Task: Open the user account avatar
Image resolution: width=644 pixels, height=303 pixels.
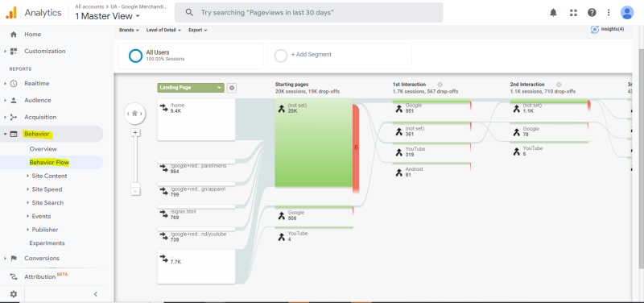Action: point(627,13)
